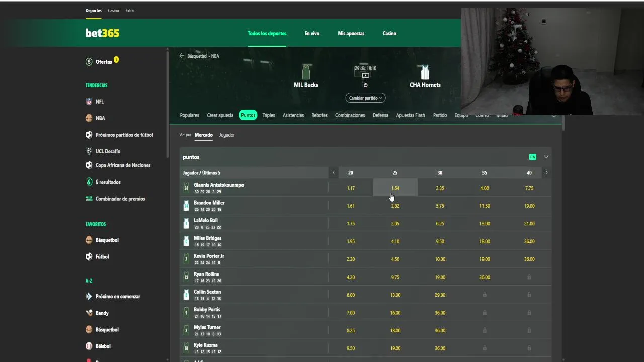Pick Giannis 20 points odds 1.17
The height and width of the screenshot is (362, 644).
tap(351, 188)
